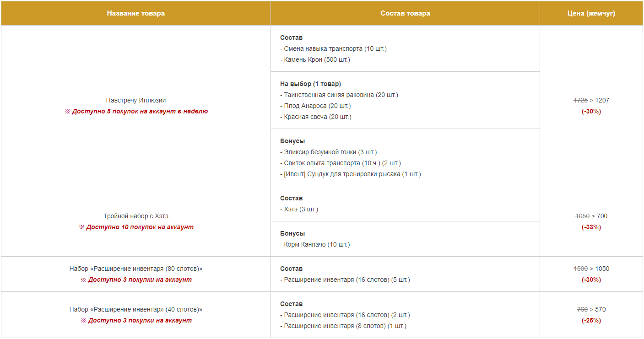Click 'Расширение инвентаря (8 слотов) (1 шт.)'

pos(343,326)
